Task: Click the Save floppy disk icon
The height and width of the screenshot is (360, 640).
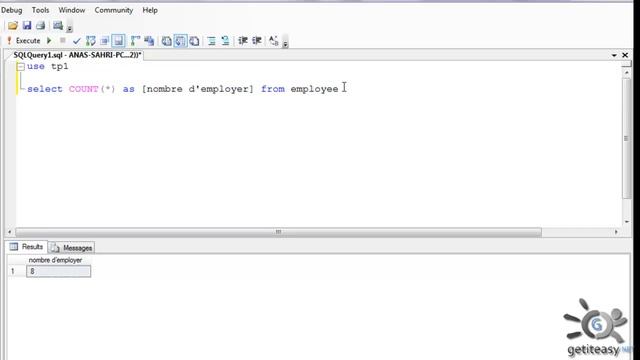Action: pos(27,26)
